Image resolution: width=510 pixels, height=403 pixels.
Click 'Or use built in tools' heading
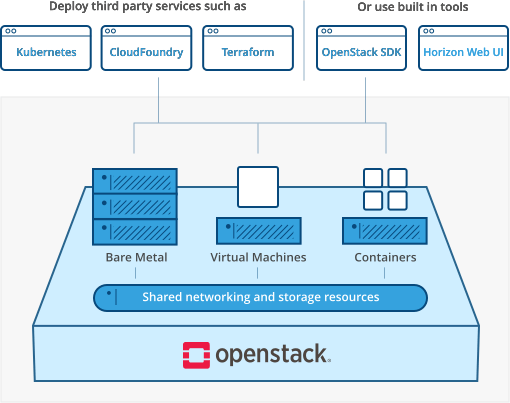click(413, 7)
